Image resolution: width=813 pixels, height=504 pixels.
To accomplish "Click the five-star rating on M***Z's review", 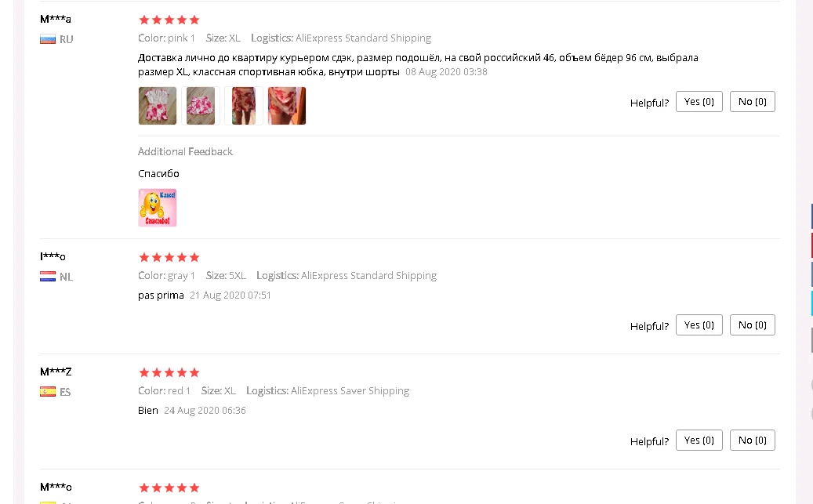I will tap(169, 373).
